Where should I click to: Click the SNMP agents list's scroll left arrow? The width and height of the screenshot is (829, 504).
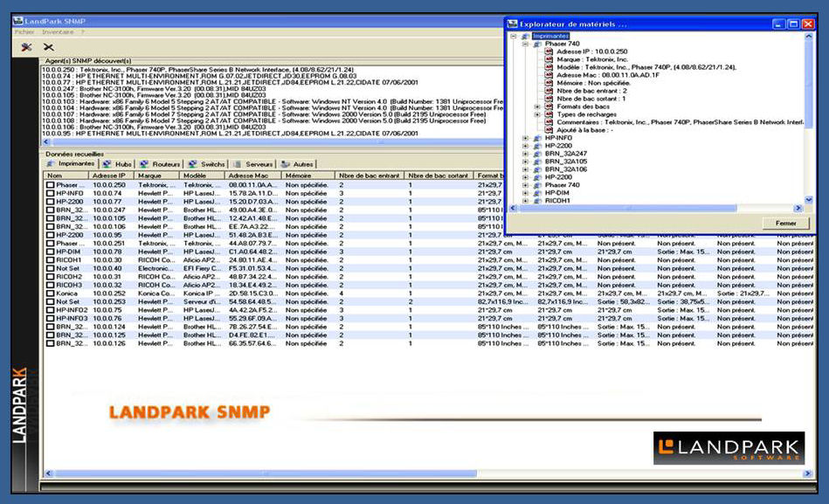tap(46, 142)
